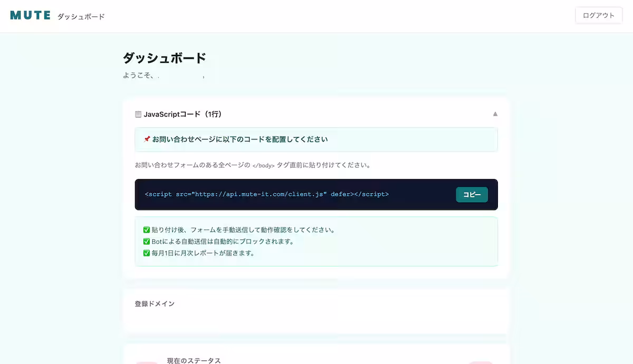The height and width of the screenshot is (364, 633).
Task: Click the 登録ドメイン heading
Action: coord(155,304)
